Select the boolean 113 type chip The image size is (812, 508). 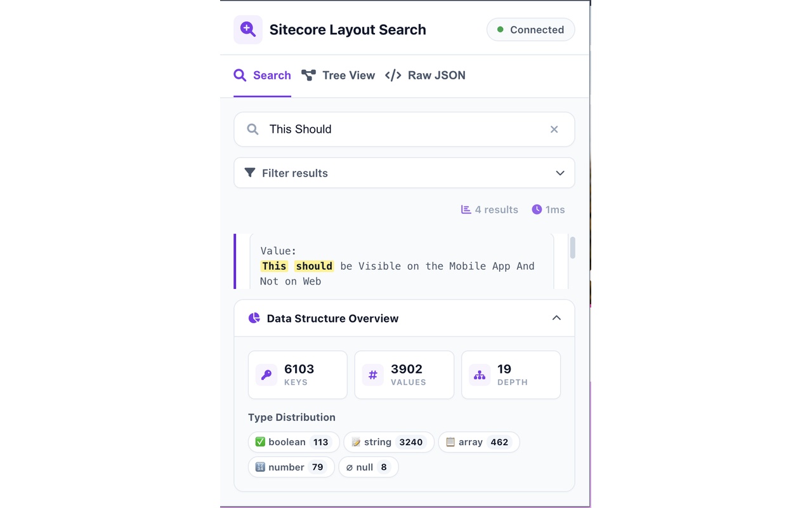(x=294, y=442)
